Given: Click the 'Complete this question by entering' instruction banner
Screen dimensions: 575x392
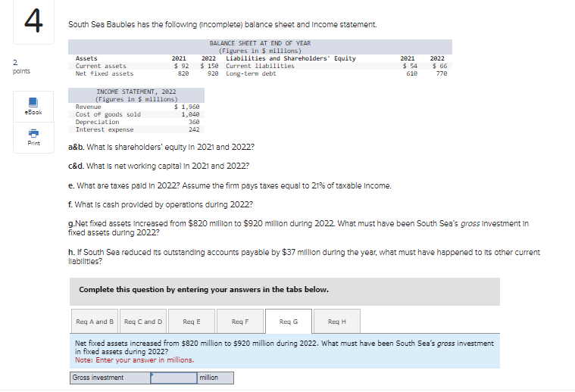Looking at the screenshot, I should (285, 291).
